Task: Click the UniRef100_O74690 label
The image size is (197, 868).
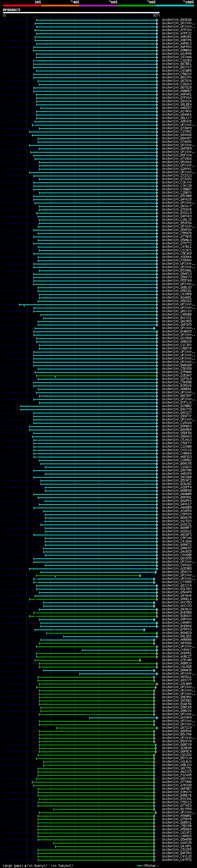Action: point(177,142)
